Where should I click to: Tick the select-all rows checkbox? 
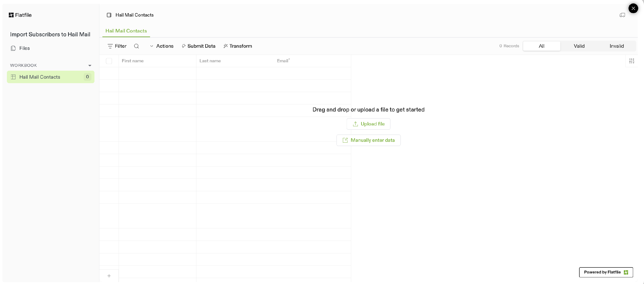click(109, 61)
